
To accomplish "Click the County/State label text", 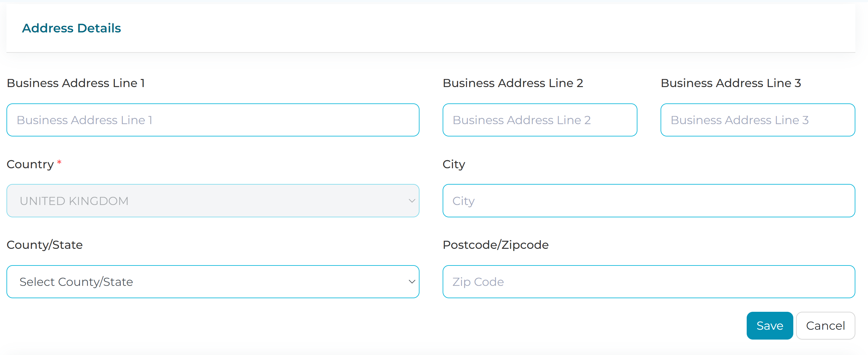I will [x=44, y=245].
